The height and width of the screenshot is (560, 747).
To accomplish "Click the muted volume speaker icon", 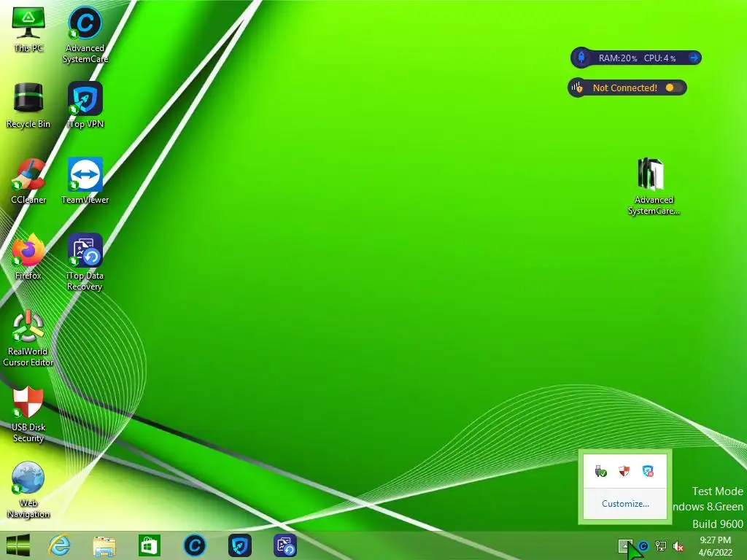I will [678, 547].
